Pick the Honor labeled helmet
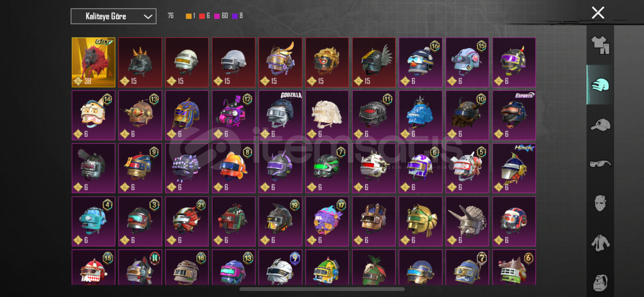Image resolution: width=644 pixels, height=297 pixels. pos(514,168)
